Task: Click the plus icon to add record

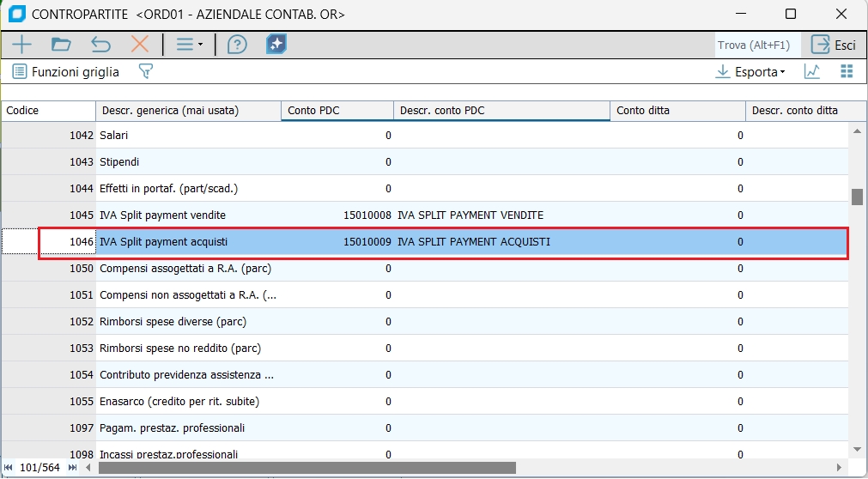Action: pos(21,45)
